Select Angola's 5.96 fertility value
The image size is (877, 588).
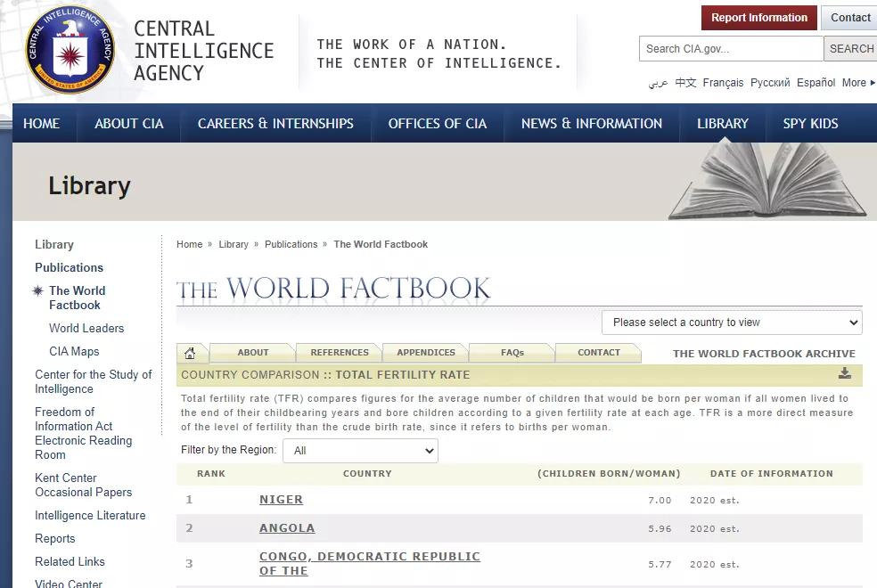[660, 528]
